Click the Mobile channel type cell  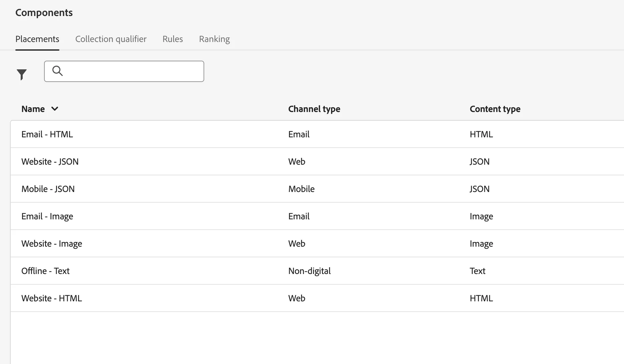[x=301, y=189]
